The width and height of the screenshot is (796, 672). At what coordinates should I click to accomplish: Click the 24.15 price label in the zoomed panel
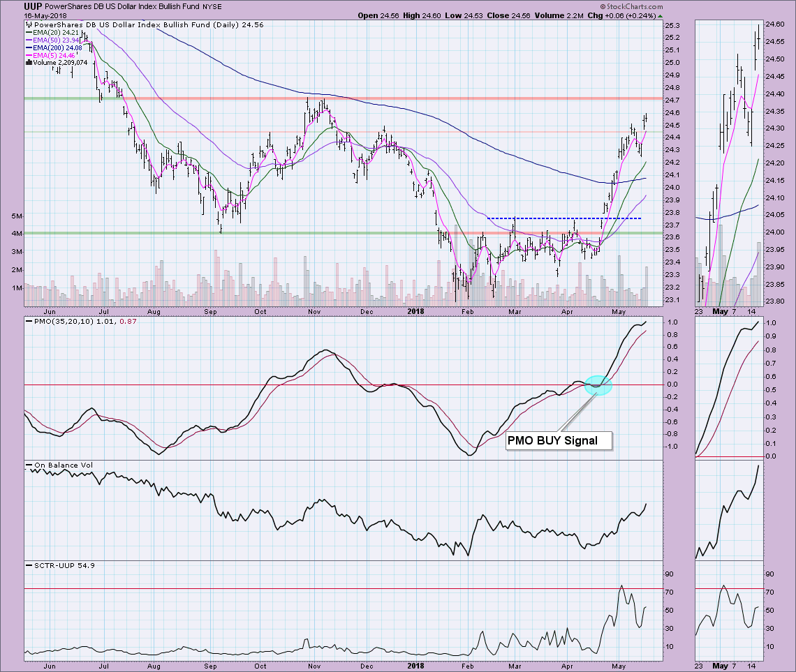774,181
